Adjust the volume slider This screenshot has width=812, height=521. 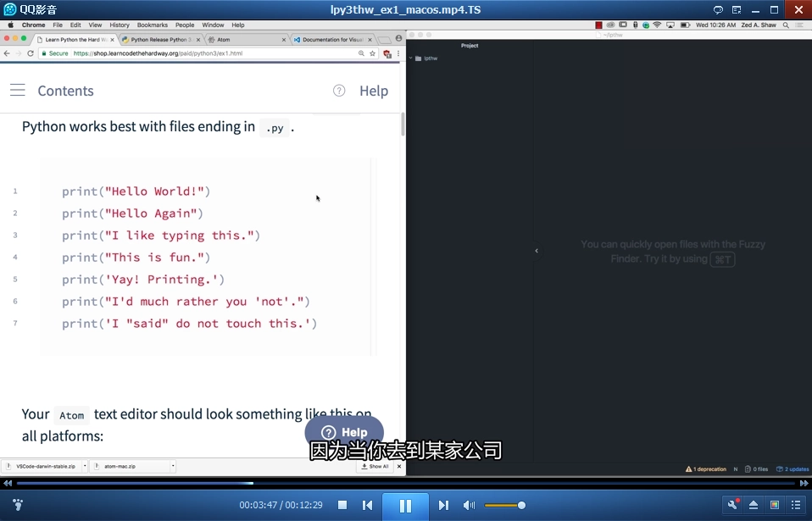507,505
